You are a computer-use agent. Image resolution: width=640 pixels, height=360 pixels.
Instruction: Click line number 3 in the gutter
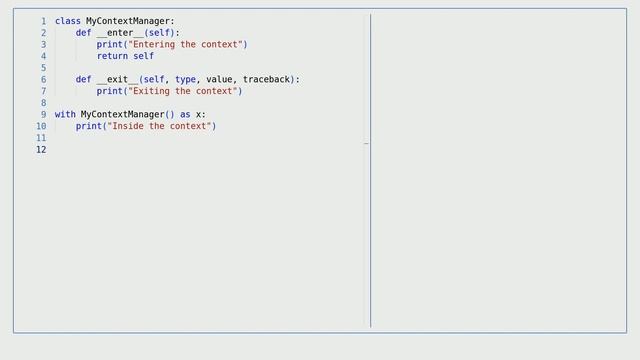(x=43, y=44)
